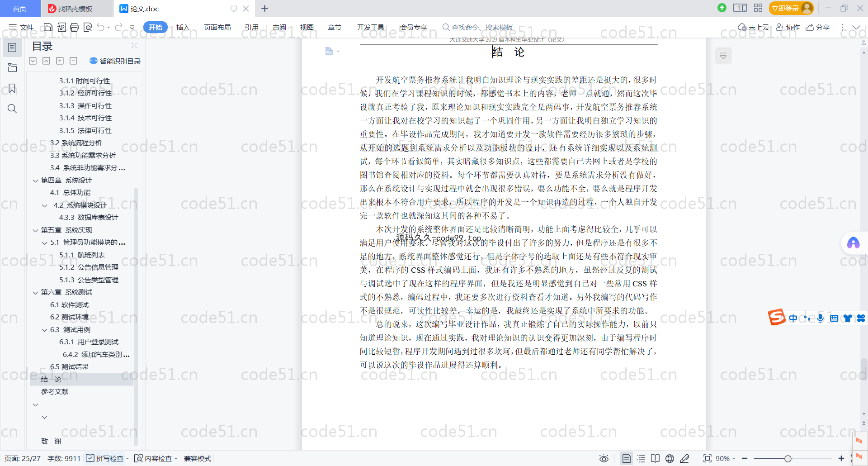This screenshot has width=868, height=466.
Task: Undo the last action
Action: coord(100,27)
